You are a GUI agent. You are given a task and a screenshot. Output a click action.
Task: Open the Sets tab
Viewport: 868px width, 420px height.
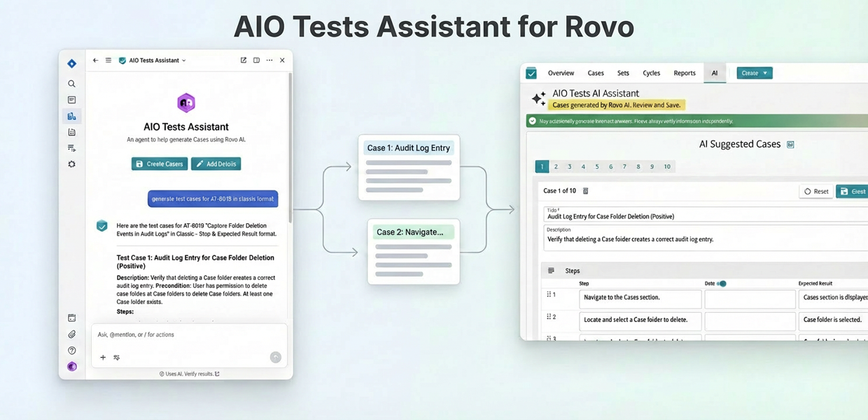(623, 73)
